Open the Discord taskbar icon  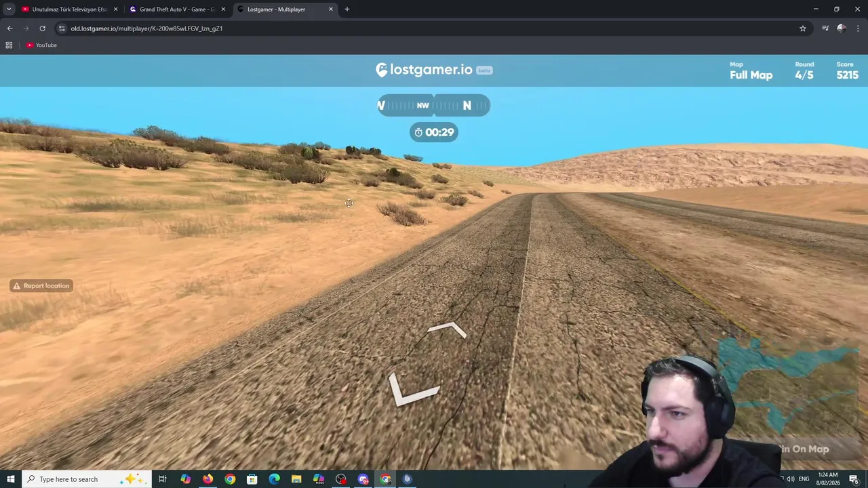tap(363, 479)
